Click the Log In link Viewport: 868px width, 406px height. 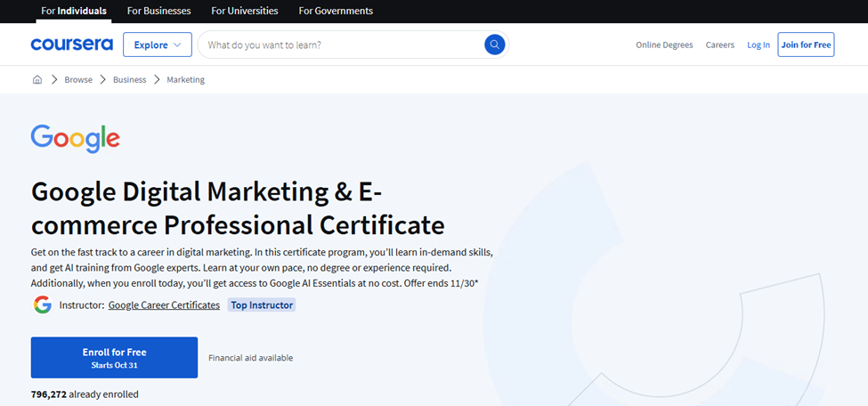pos(758,45)
